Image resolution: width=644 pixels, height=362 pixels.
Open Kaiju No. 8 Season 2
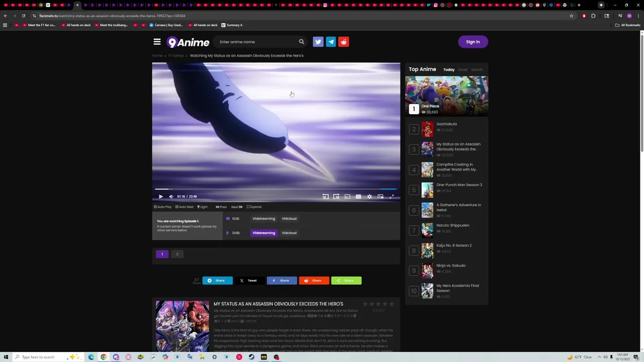[x=454, y=245]
